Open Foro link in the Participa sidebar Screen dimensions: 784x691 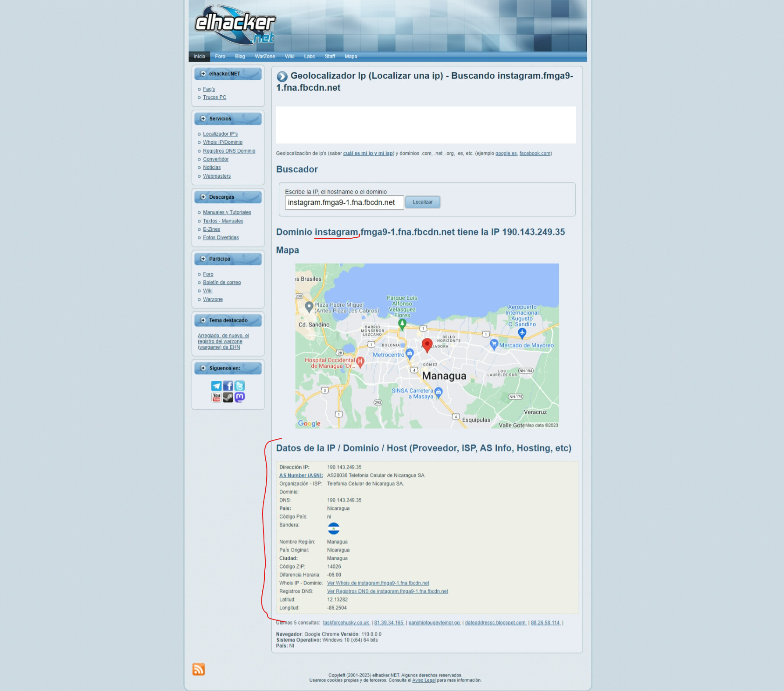click(208, 274)
